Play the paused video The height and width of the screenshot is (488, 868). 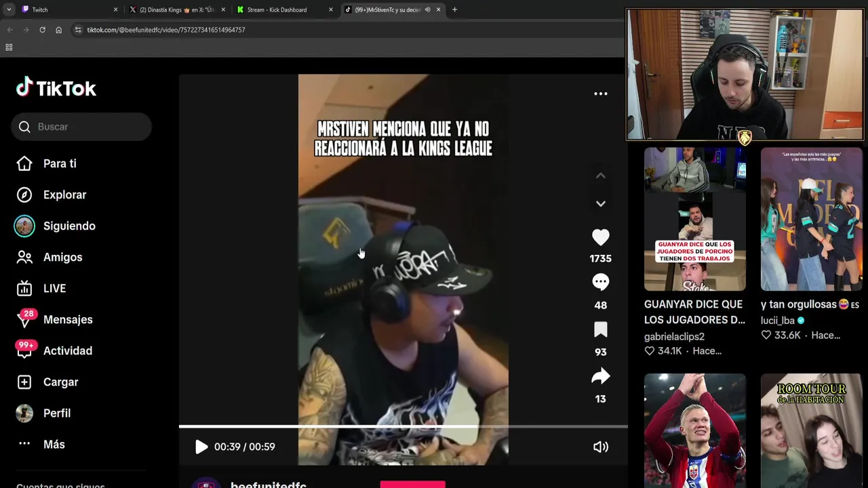tap(201, 447)
